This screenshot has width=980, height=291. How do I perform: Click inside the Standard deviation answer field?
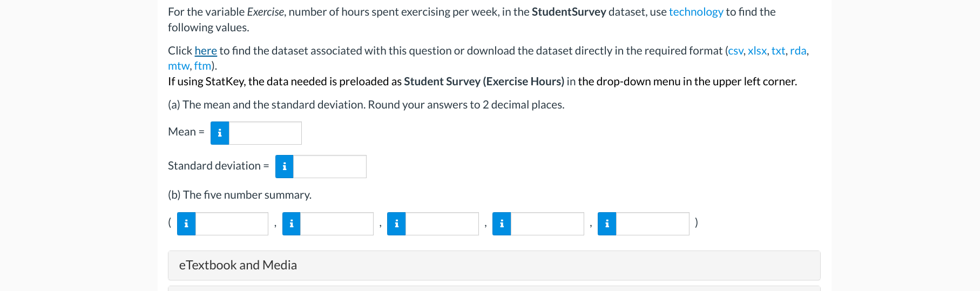point(330,166)
